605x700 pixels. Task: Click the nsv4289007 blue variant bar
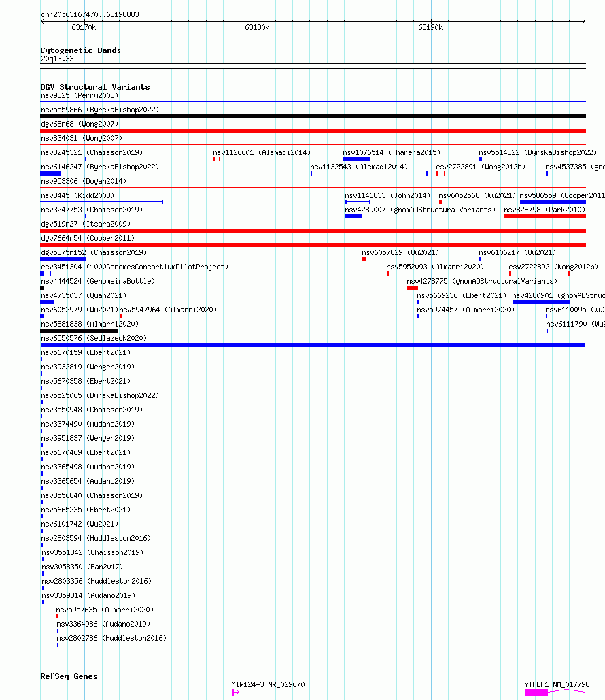pos(353,216)
